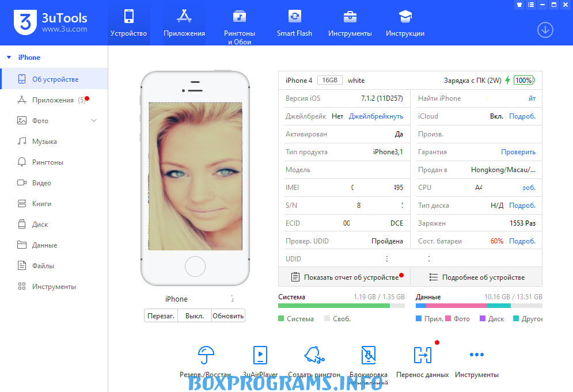Click the Джейлбрейкнуть link

pyautogui.click(x=376, y=116)
